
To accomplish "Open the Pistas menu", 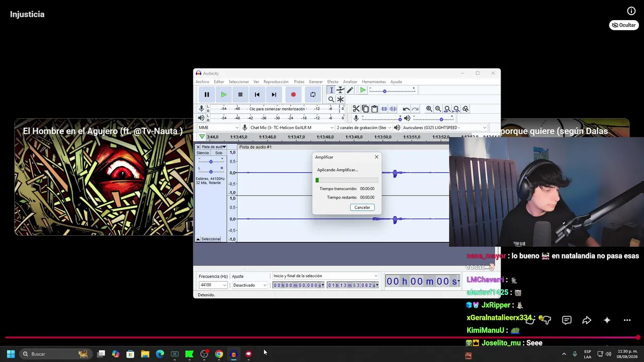I will tap(299, 81).
